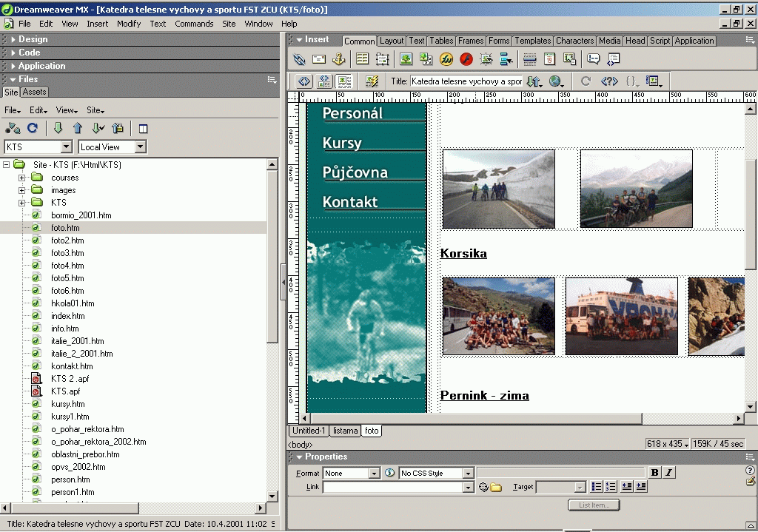The width and height of the screenshot is (758, 532).
Task: Click in the Title text field
Action: [x=466, y=81]
